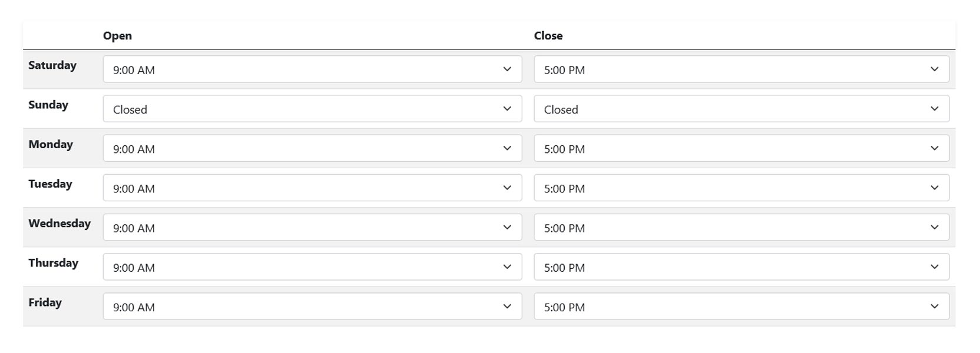Open Saturday closing time dropdown

[741, 69]
